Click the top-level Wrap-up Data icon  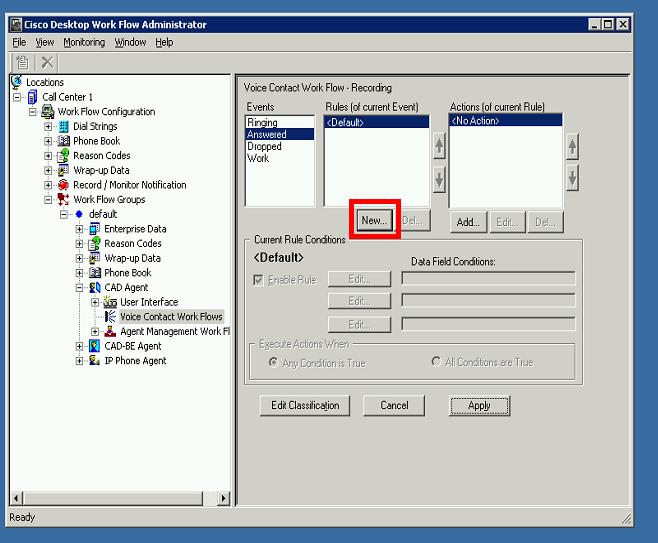click(x=63, y=170)
